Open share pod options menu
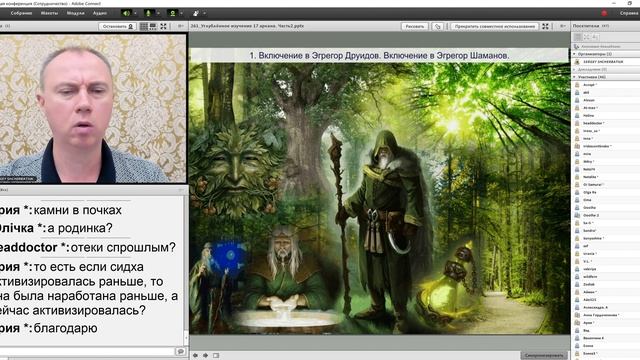 click(563, 26)
